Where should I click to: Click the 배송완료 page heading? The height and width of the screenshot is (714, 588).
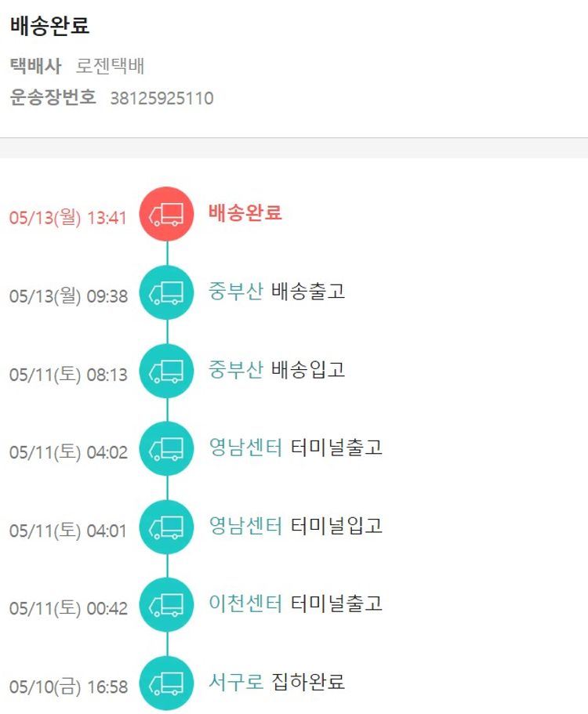pos(50,26)
